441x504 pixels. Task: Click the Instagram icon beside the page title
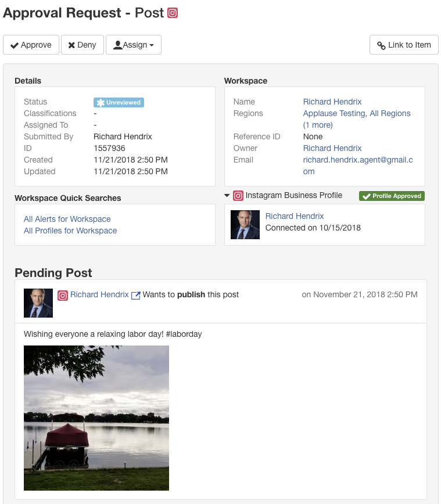173,13
